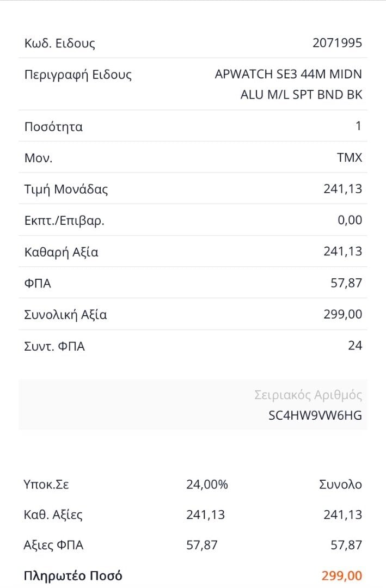
Task: Click the Καθαρή Αξία row value
Action: tap(342, 252)
